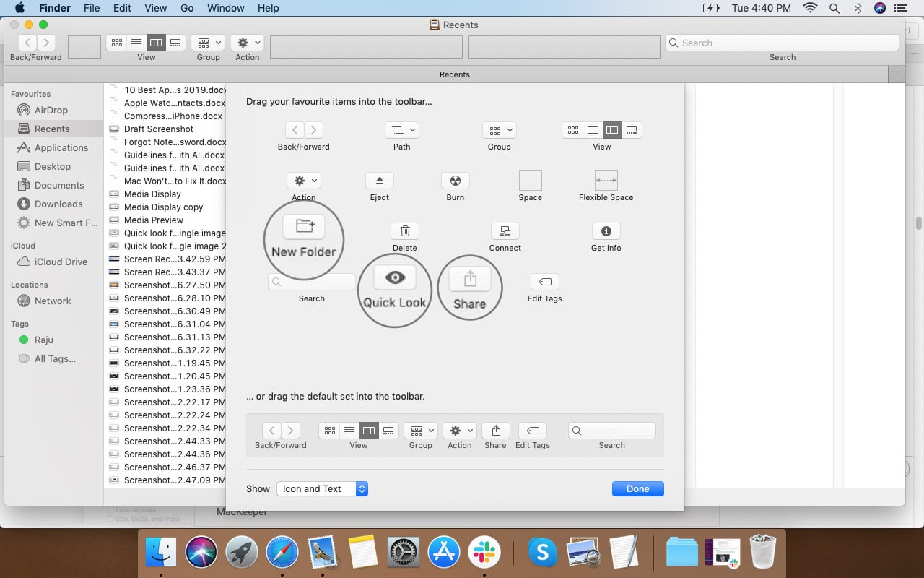Screen dimensions: 924x578
Task: Select the Get Info icon
Action: 605,231
